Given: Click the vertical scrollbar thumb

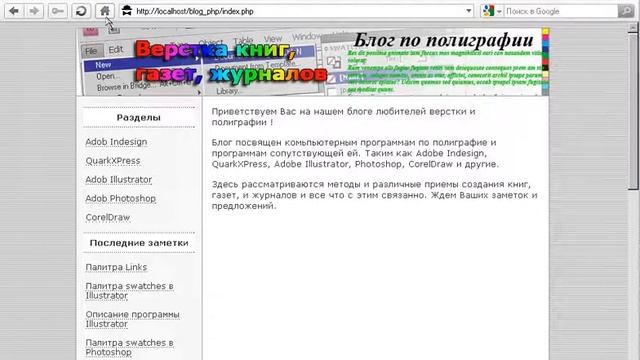Looking at the screenshot, I should (x=633, y=111).
